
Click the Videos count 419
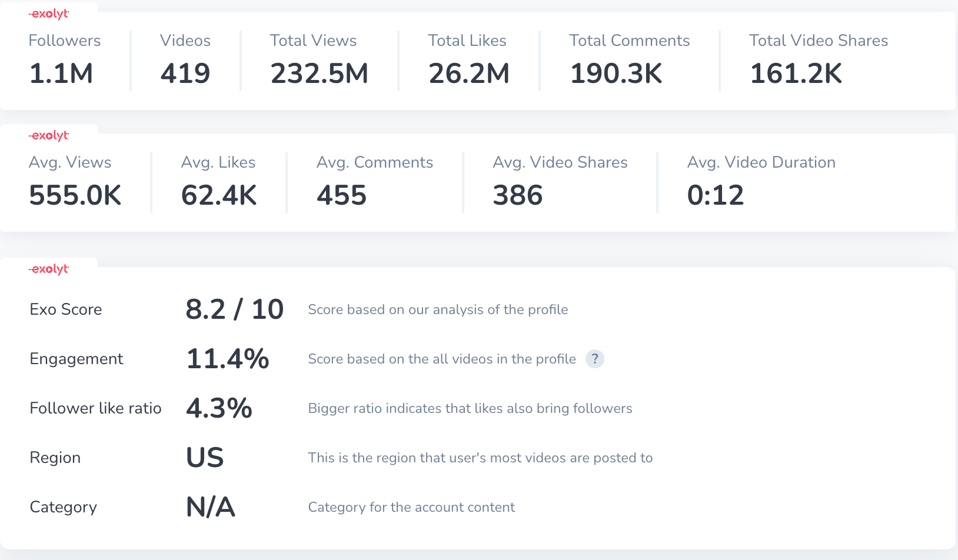point(185,74)
